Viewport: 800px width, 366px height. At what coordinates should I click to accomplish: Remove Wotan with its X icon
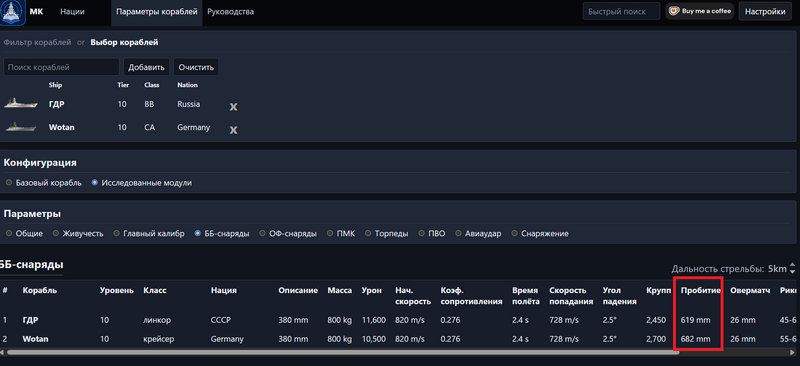point(233,130)
